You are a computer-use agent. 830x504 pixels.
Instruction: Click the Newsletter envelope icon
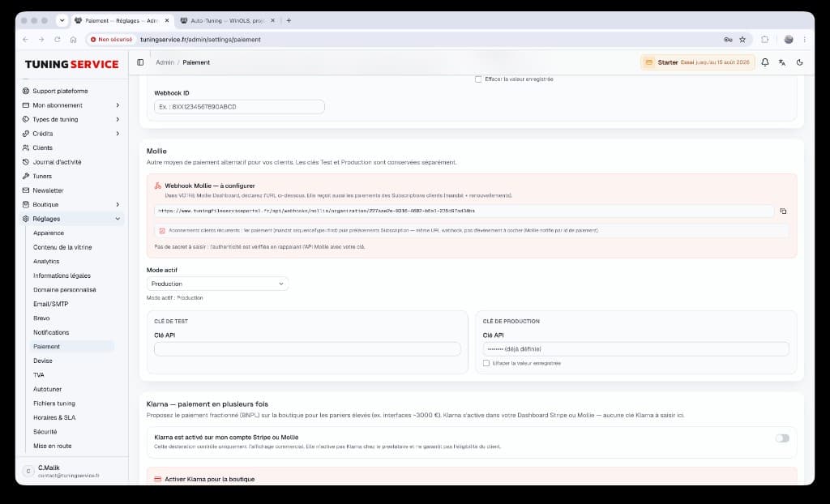(x=25, y=190)
